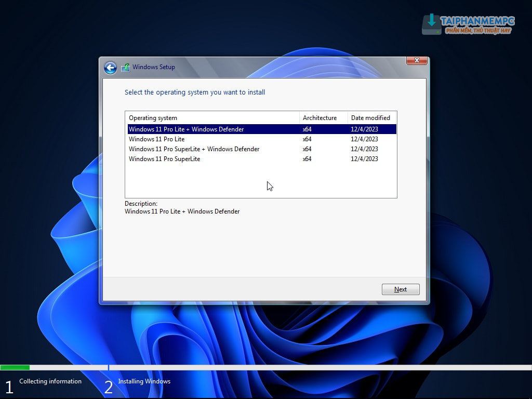The height and width of the screenshot is (399, 532).
Task: Click step 2 Installing Windows label
Action: pos(144,381)
